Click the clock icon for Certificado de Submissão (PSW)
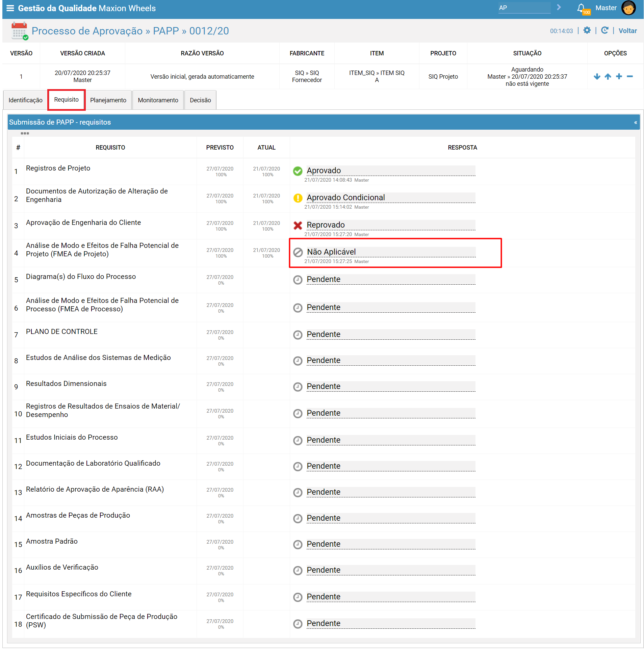 tap(298, 624)
